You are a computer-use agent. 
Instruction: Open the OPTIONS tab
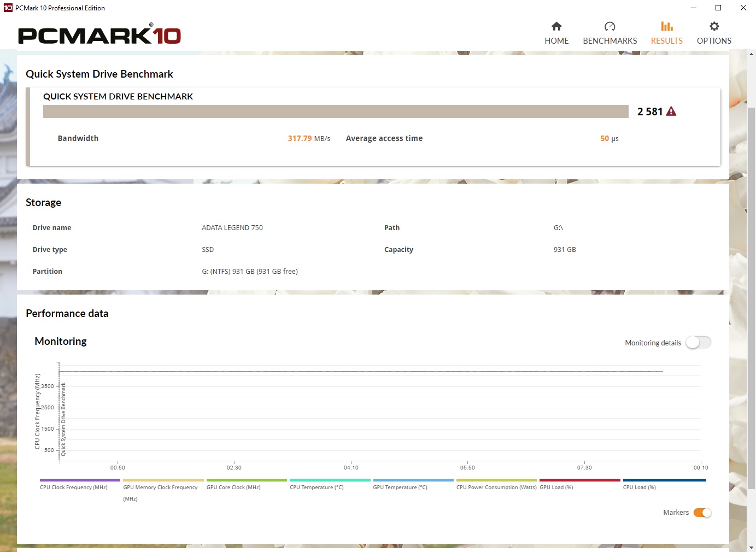[714, 33]
